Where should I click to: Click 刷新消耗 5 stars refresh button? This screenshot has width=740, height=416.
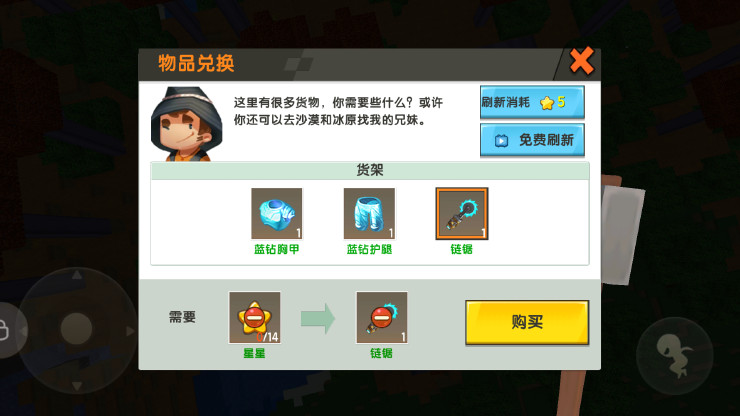[532, 102]
